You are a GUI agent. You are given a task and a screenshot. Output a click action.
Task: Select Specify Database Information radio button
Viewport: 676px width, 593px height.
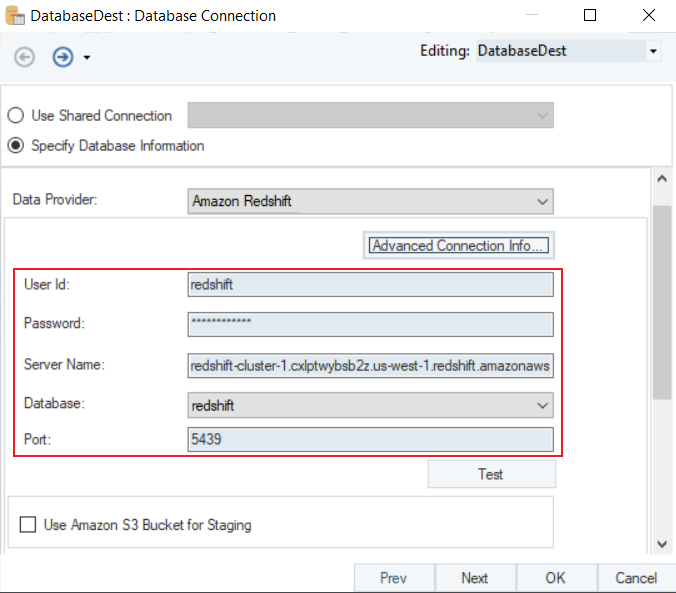pyautogui.click(x=16, y=146)
